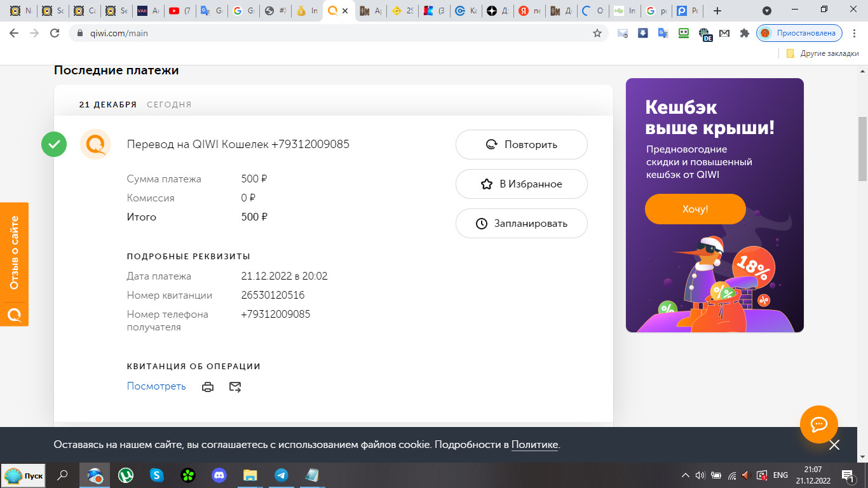
Task: Close the active QIWI tab
Action: pos(345,11)
